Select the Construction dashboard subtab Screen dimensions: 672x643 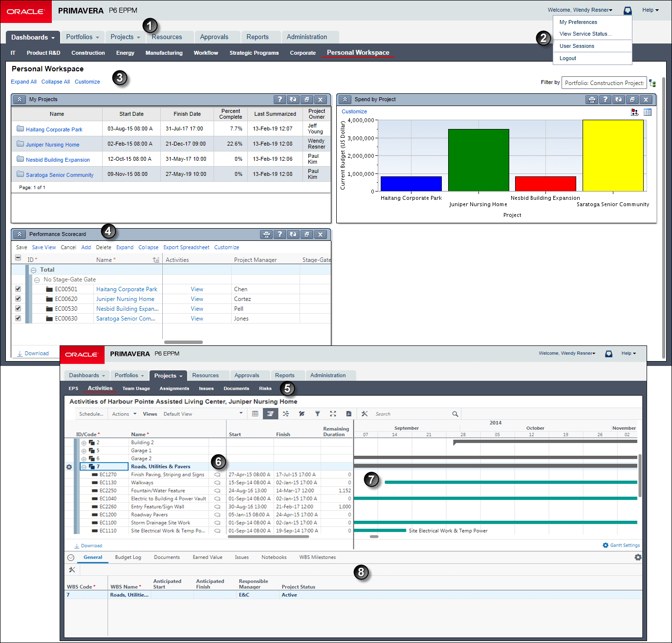point(88,53)
